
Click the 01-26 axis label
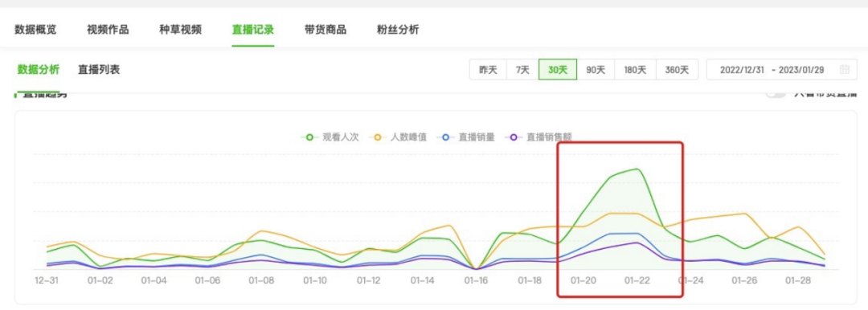(744, 280)
